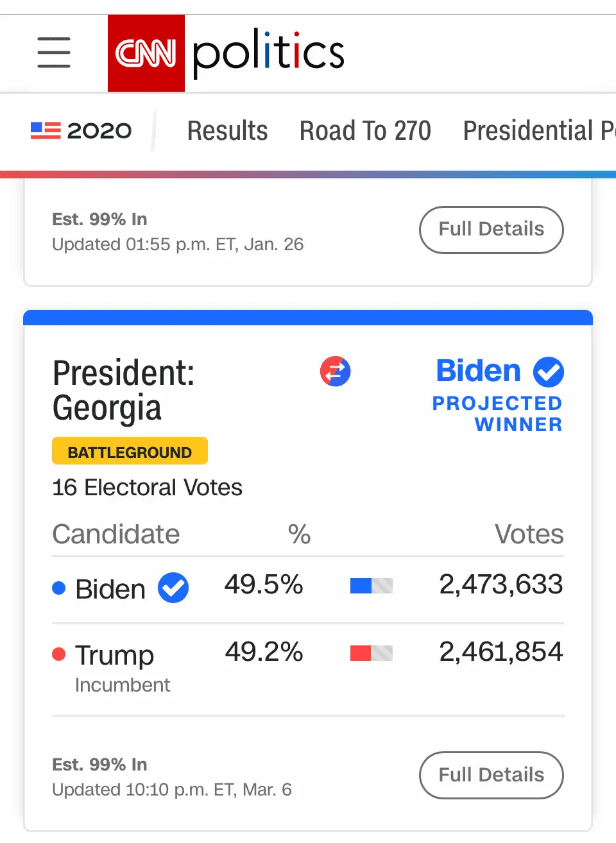The width and height of the screenshot is (616, 843).
Task: Click the blue dot beside Biden
Action: pyautogui.click(x=58, y=588)
